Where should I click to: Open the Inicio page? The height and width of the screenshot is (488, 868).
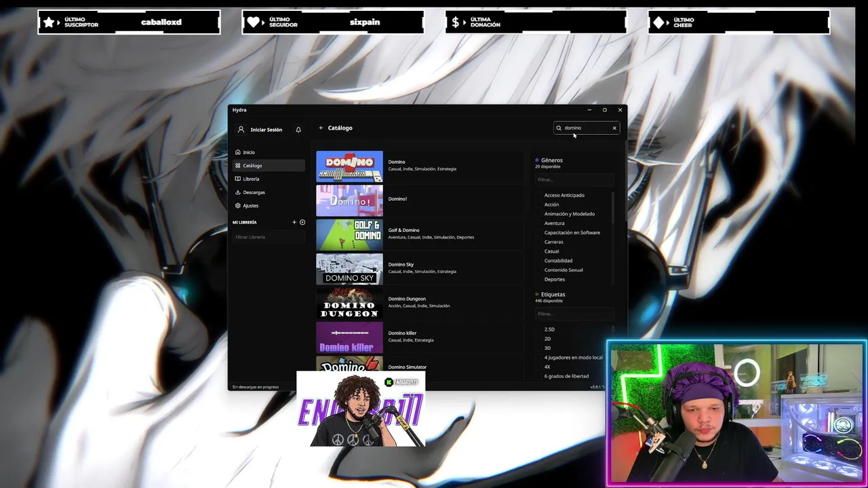269,152
